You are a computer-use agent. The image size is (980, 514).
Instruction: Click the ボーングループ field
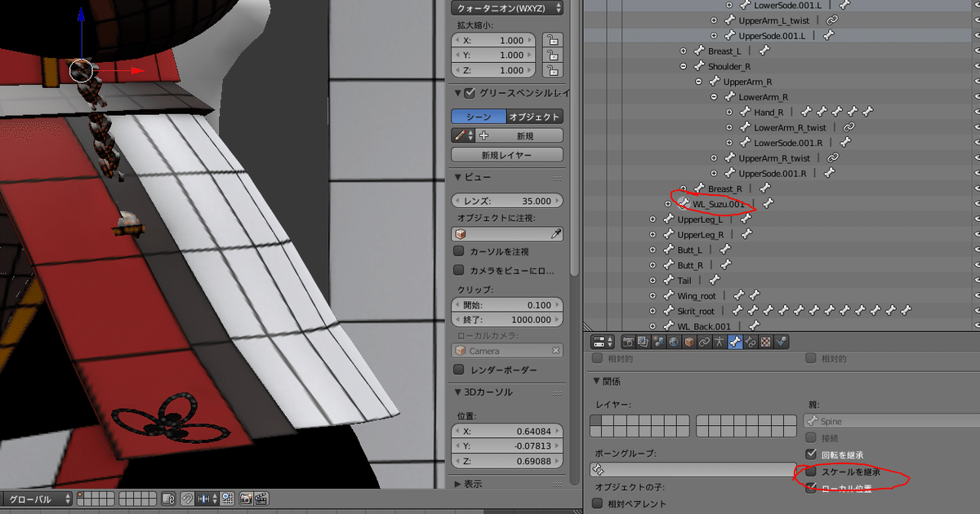(693, 470)
